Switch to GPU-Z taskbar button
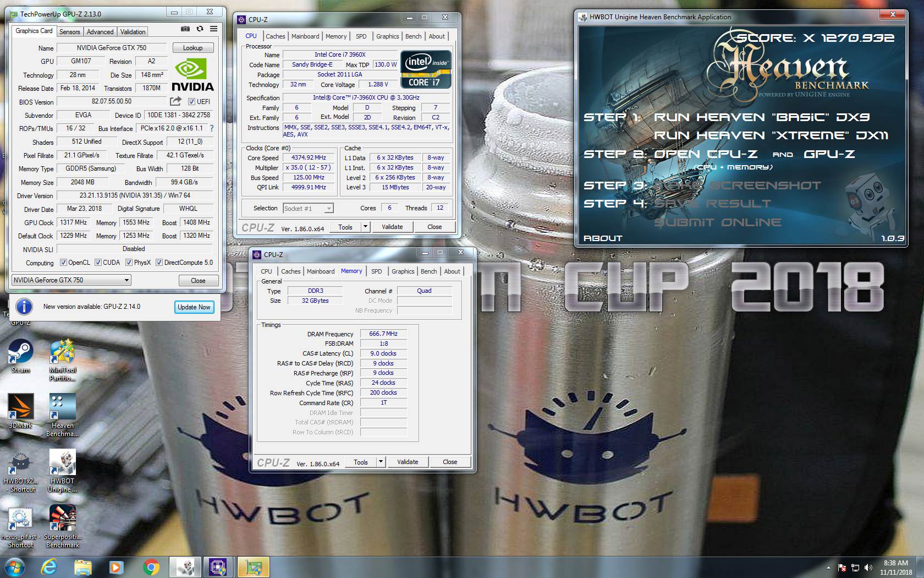This screenshot has width=924, height=578. coord(253,567)
